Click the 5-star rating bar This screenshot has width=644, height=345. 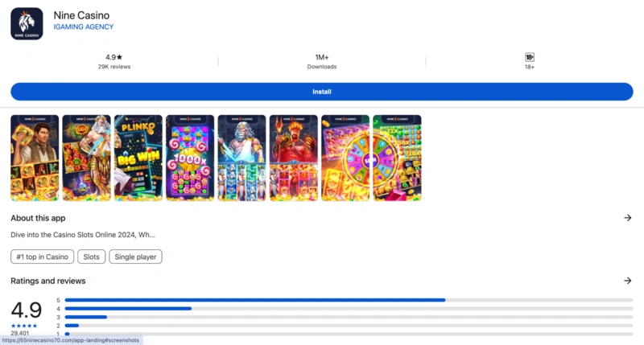coord(349,300)
